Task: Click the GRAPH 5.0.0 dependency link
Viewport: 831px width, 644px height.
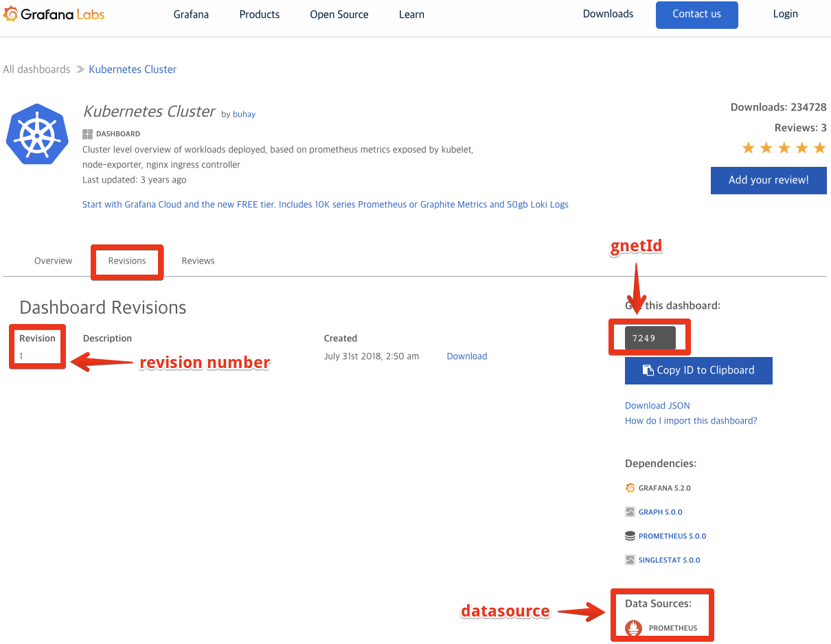Action: pyautogui.click(x=661, y=512)
